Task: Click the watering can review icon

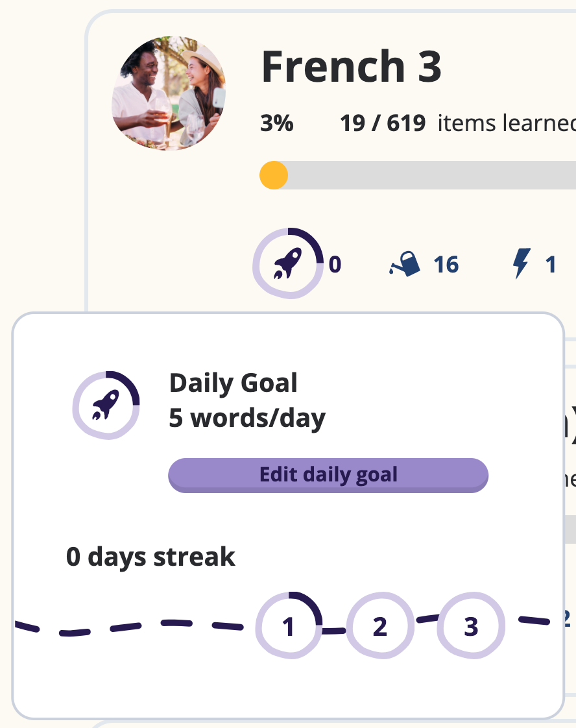Action: point(405,265)
